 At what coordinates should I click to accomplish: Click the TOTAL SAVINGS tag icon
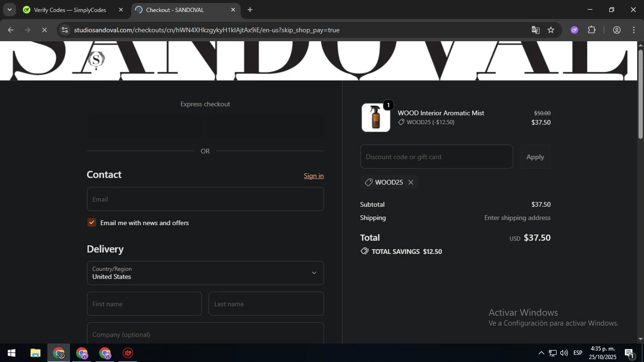pyautogui.click(x=365, y=251)
